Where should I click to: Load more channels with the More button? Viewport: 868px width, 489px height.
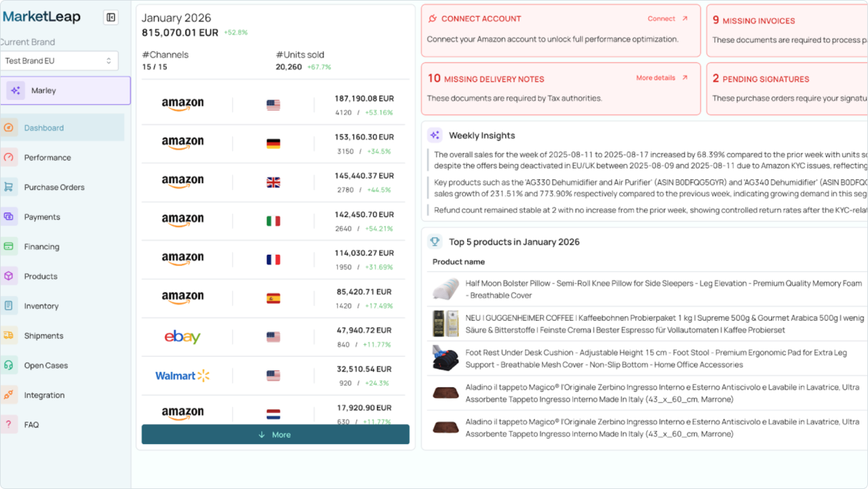pyautogui.click(x=275, y=435)
